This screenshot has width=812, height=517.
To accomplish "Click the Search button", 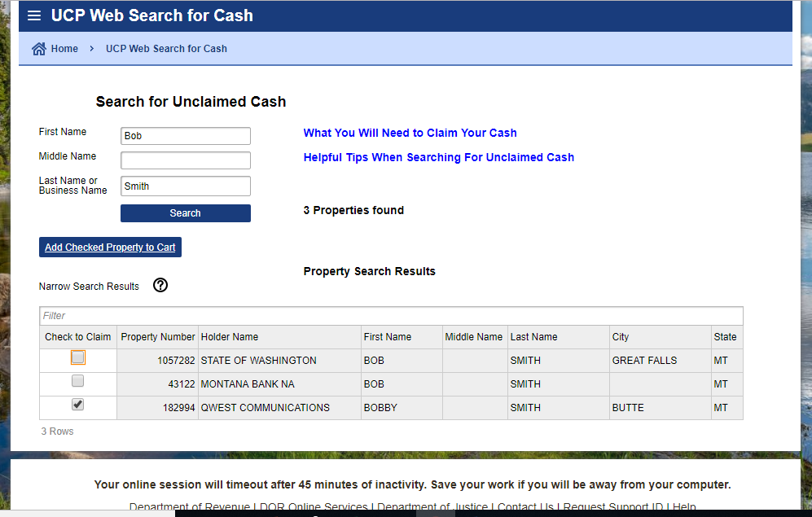I will point(185,212).
